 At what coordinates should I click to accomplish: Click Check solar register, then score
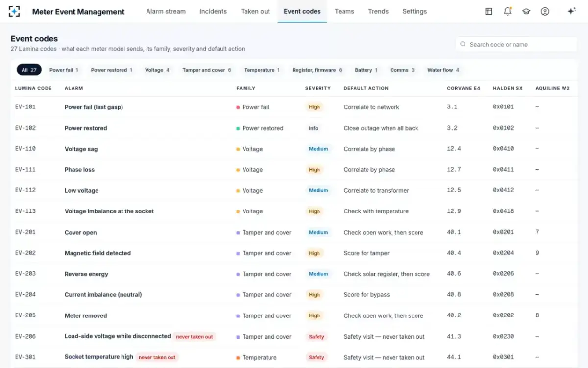(x=387, y=274)
